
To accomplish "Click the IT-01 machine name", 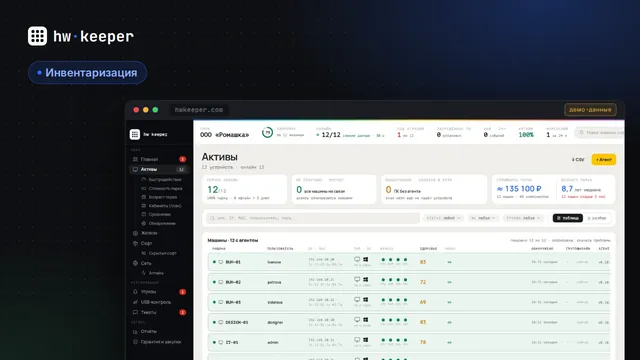I will point(232,342).
